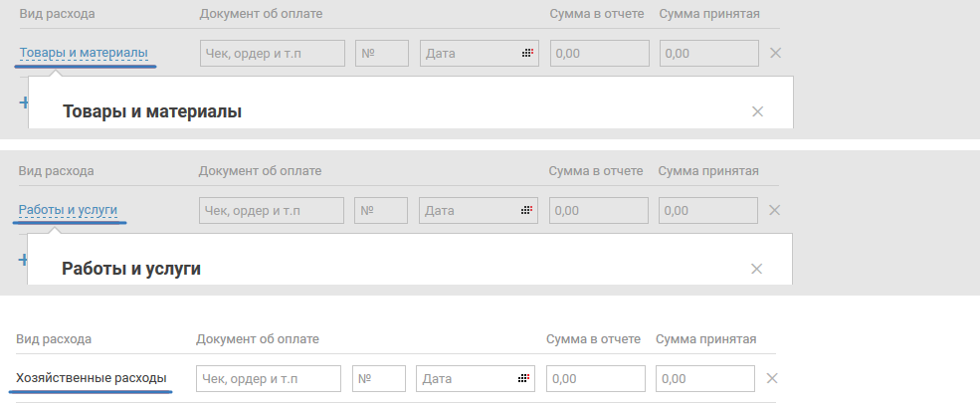The height and width of the screenshot is (407, 980).
Task: Click the plus icon below Товары и материалы
Action: click(22, 102)
